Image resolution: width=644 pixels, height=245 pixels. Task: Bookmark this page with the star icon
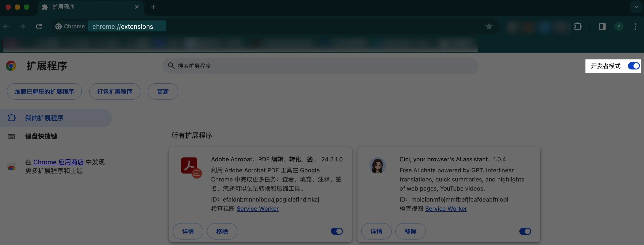[x=489, y=27]
